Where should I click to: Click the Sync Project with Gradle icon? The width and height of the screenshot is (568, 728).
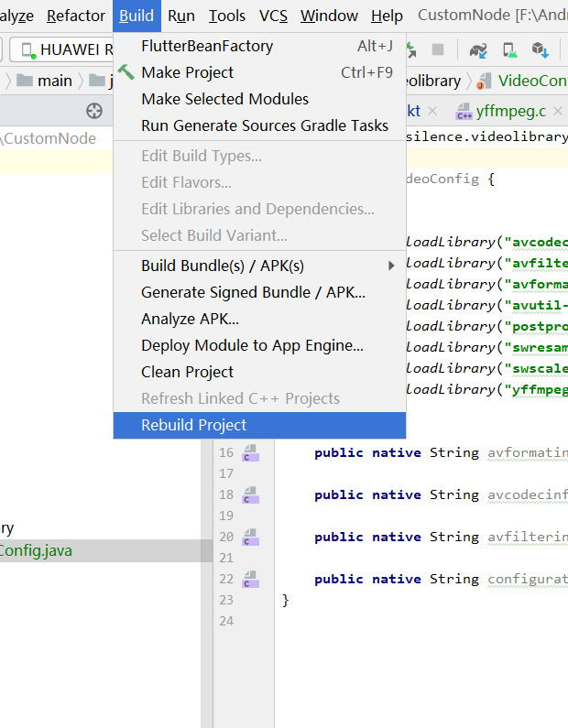click(478, 49)
